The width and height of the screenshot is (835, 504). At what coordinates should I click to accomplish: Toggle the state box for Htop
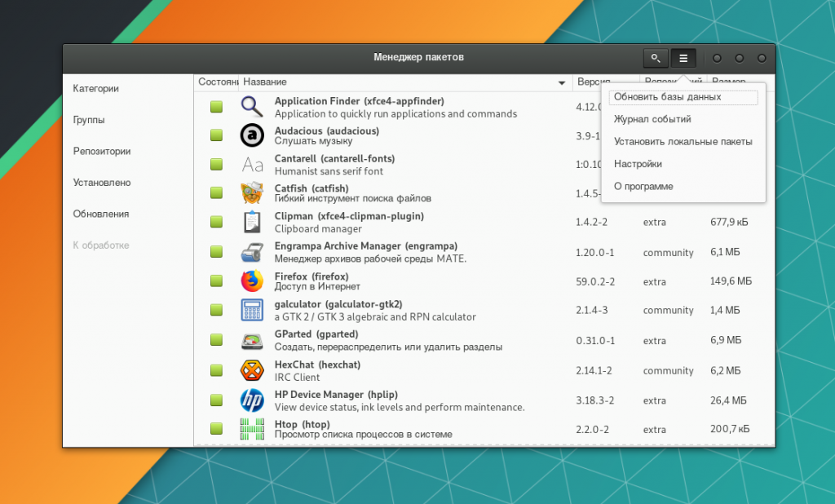216,429
